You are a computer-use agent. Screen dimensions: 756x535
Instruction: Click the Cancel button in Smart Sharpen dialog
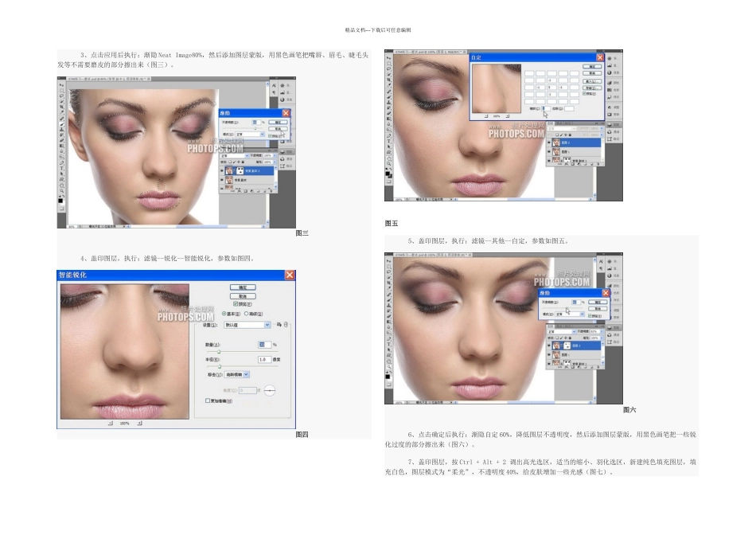(242, 295)
